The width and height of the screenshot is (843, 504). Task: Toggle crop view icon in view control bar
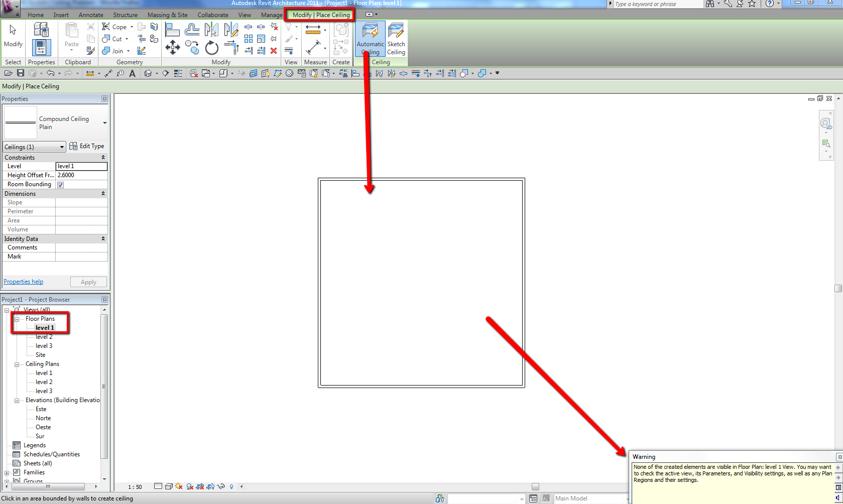point(200,486)
